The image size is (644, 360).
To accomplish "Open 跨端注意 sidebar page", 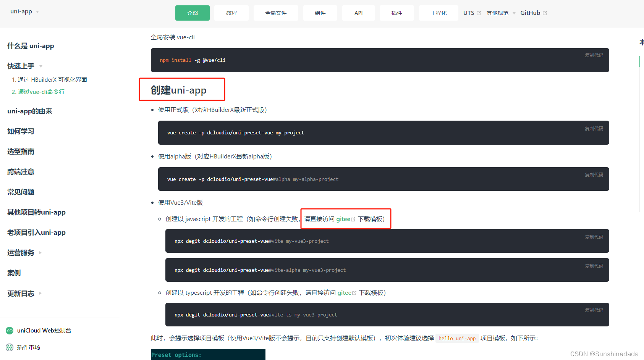I will click(x=21, y=172).
